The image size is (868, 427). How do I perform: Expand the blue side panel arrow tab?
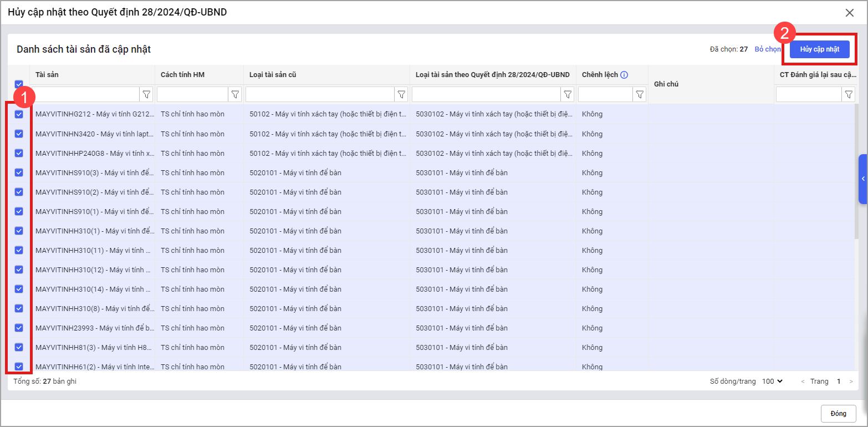[x=863, y=179]
